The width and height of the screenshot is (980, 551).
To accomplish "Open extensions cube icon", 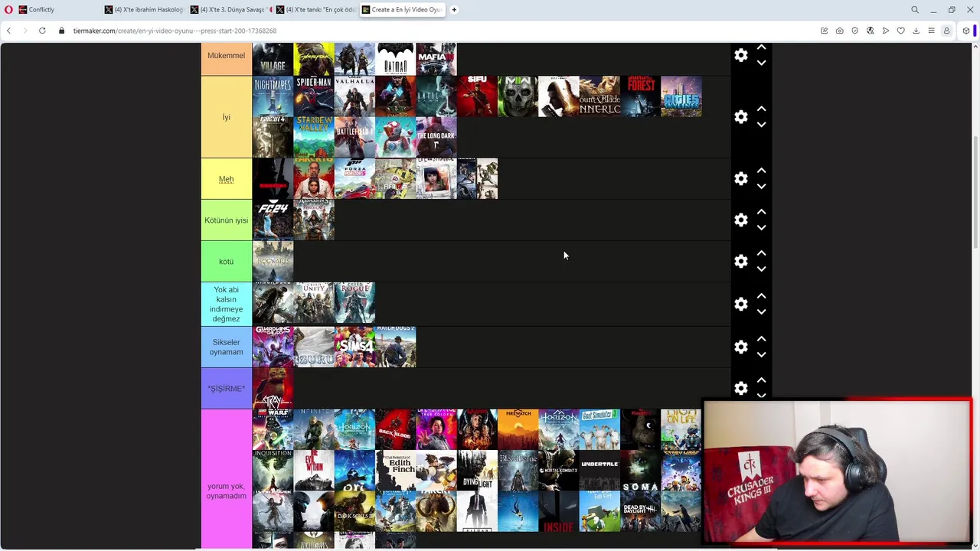I will [x=966, y=31].
